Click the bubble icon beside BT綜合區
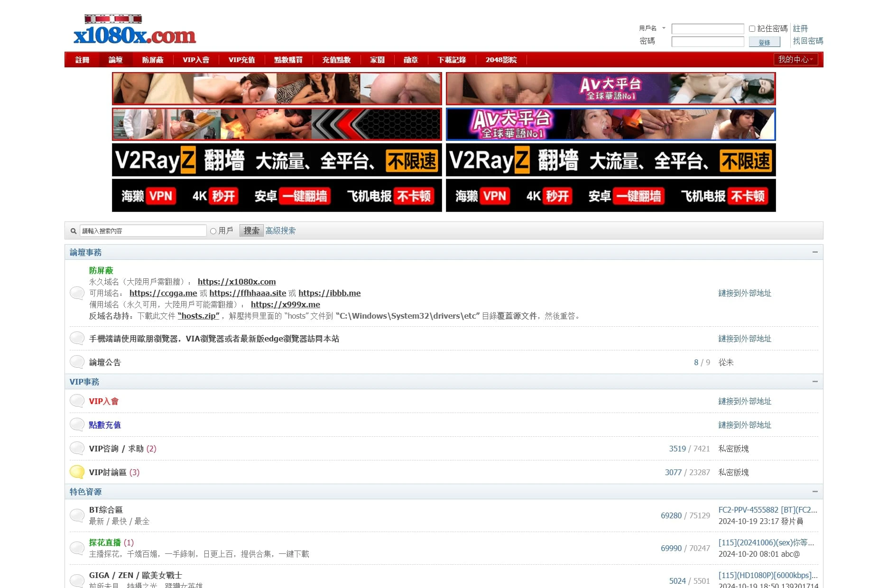The width and height of the screenshot is (888, 588). click(77, 515)
